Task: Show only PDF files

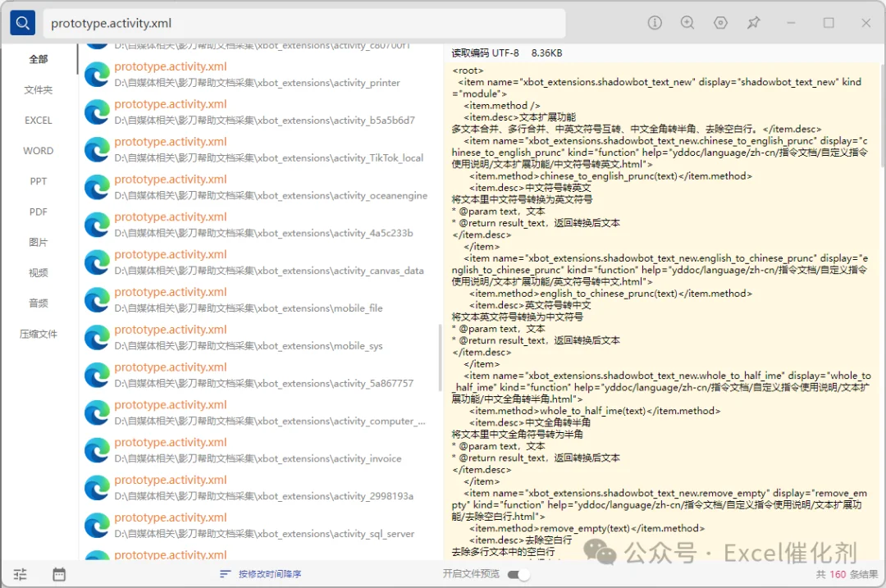Action: pos(39,212)
